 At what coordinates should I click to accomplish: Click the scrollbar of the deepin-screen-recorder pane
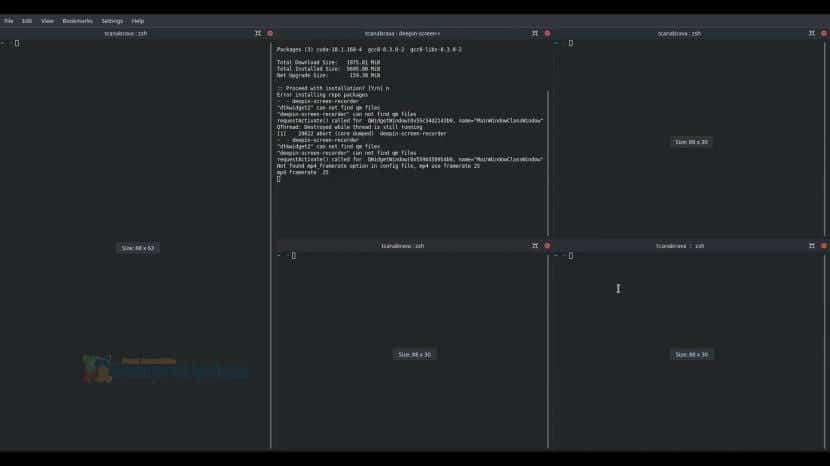click(548, 164)
